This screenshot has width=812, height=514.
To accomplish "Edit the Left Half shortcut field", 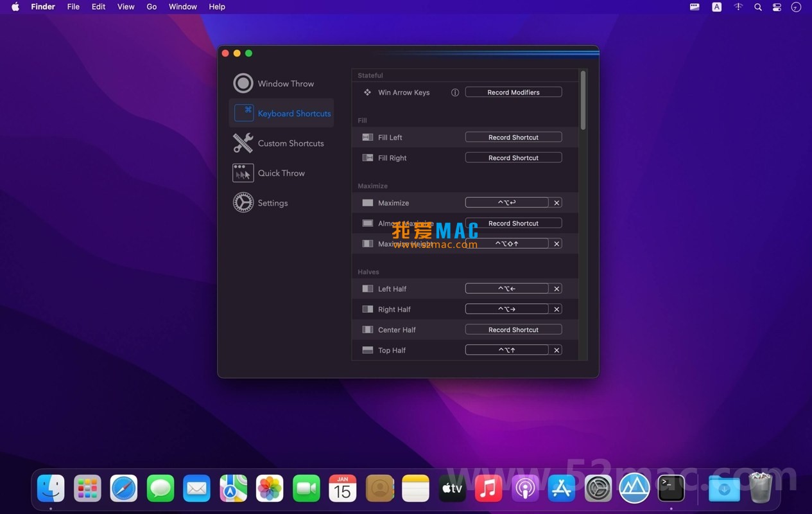I will (x=507, y=289).
